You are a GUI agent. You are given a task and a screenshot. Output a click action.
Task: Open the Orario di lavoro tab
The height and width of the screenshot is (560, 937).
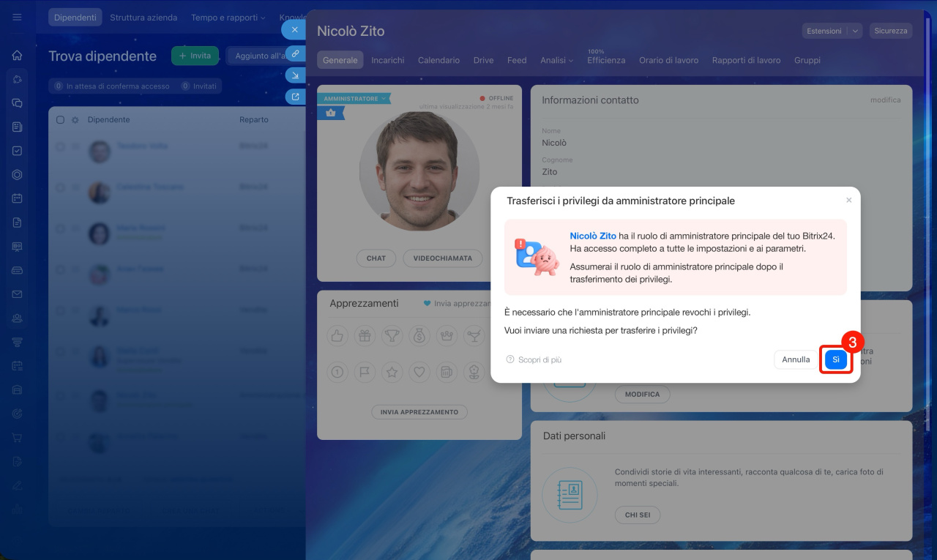pyautogui.click(x=668, y=60)
